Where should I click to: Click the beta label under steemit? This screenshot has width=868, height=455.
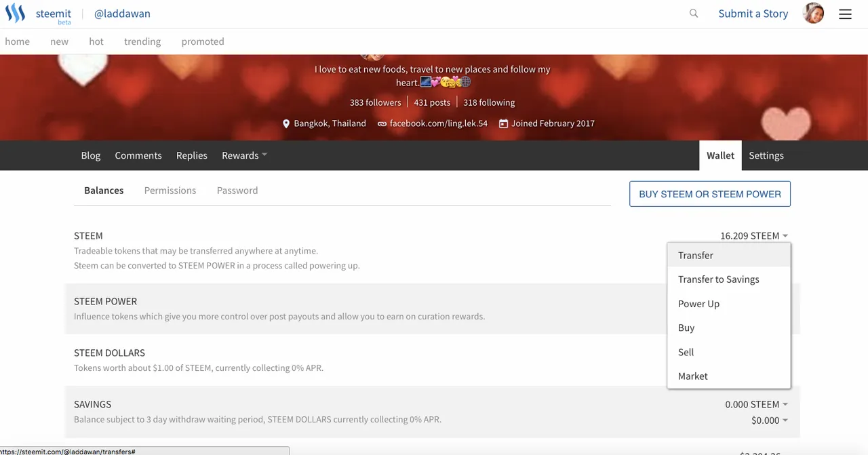pyautogui.click(x=64, y=22)
